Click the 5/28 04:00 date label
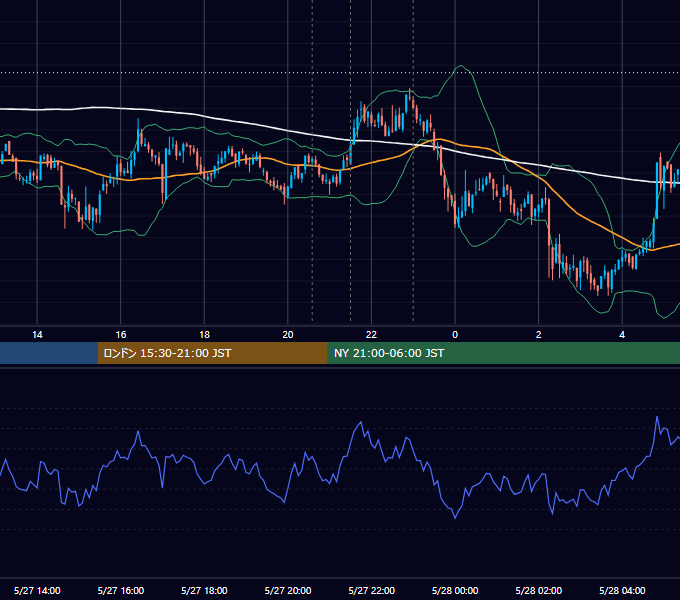 click(622, 590)
